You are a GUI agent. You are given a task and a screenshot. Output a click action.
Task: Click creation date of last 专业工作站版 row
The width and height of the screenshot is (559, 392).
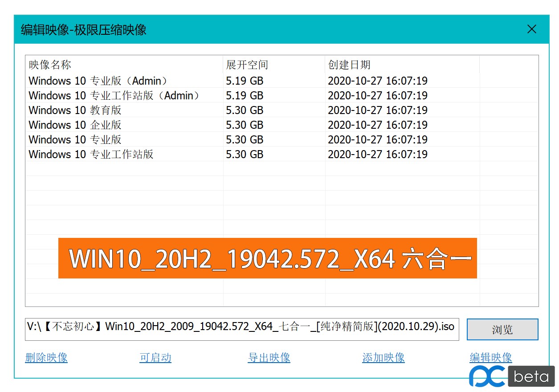coord(378,154)
